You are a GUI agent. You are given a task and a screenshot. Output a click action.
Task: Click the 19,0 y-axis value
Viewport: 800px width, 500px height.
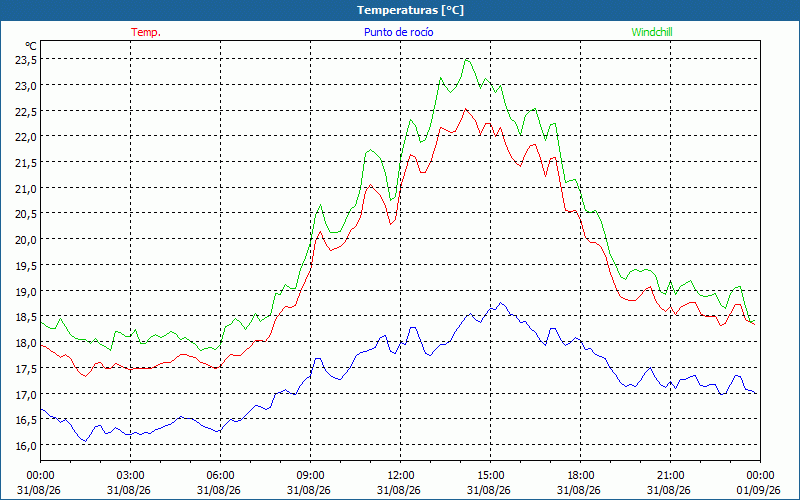[x=26, y=292]
